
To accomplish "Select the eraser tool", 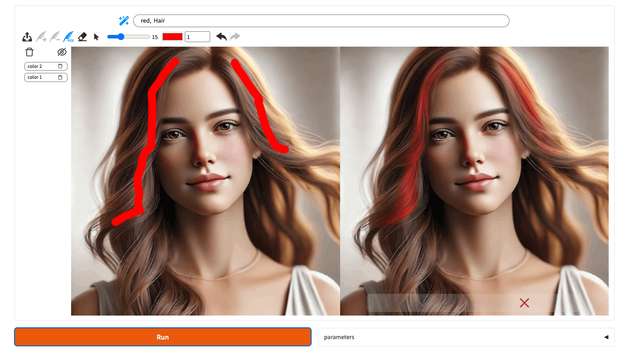I will click(82, 37).
